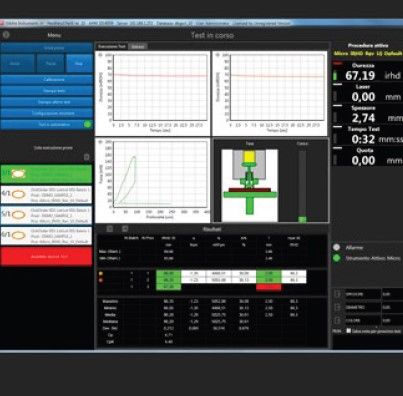Click the Configurazione strumento button
This screenshot has width=403, height=396.
pyautogui.click(x=47, y=113)
